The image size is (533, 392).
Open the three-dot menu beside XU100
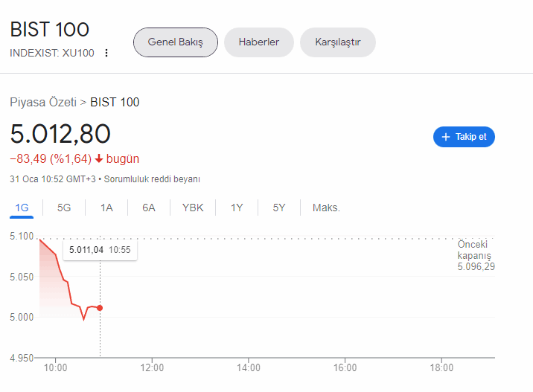click(x=106, y=53)
